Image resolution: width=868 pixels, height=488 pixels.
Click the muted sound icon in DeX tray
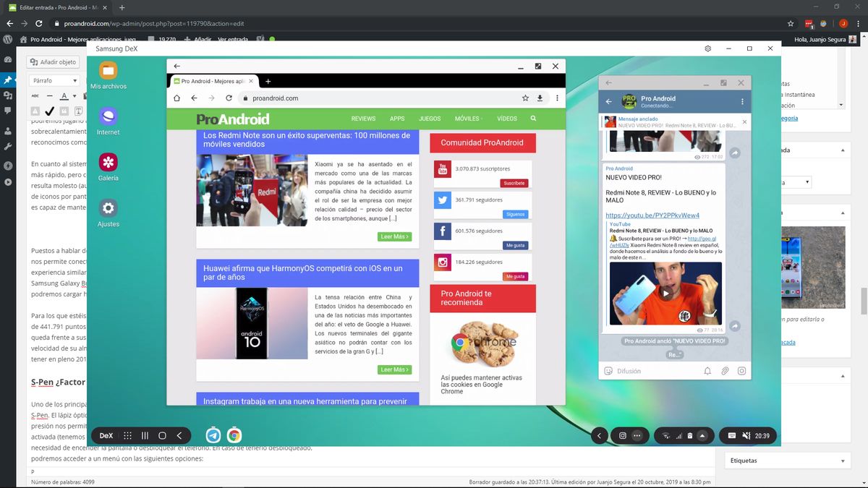click(x=746, y=436)
